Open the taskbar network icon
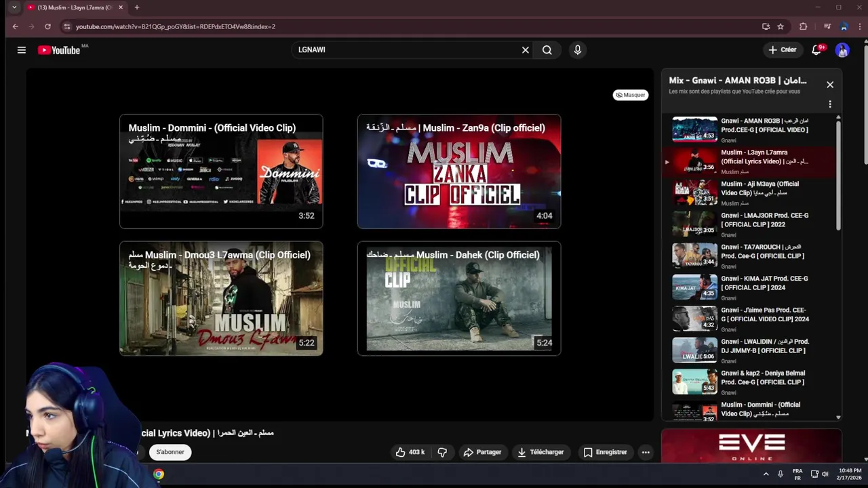 coord(815,474)
